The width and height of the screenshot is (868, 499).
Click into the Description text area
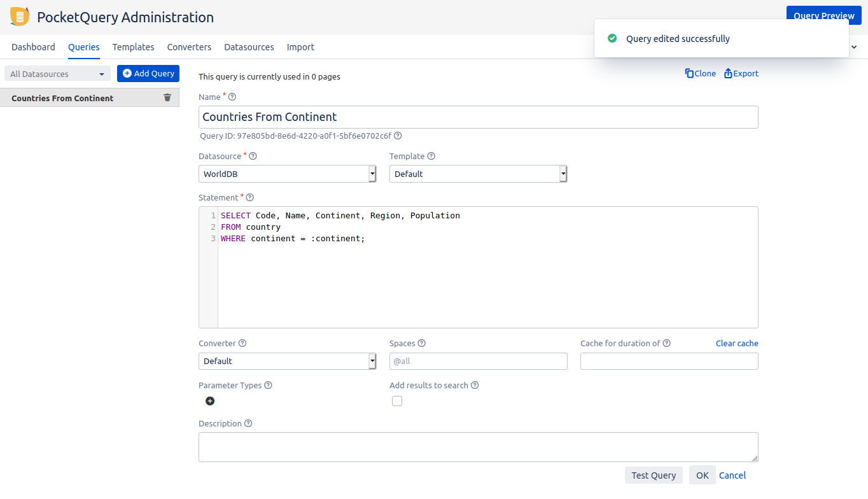tap(478, 447)
